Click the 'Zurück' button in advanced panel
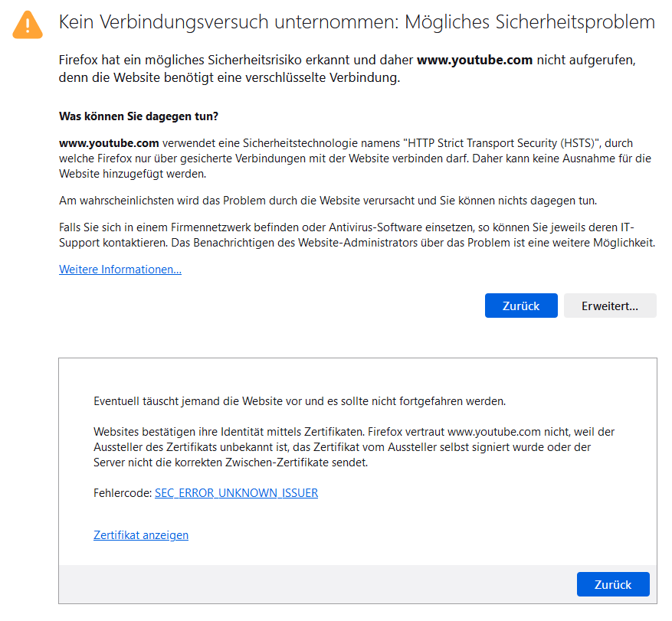This screenshot has width=672, height=621. point(613,584)
